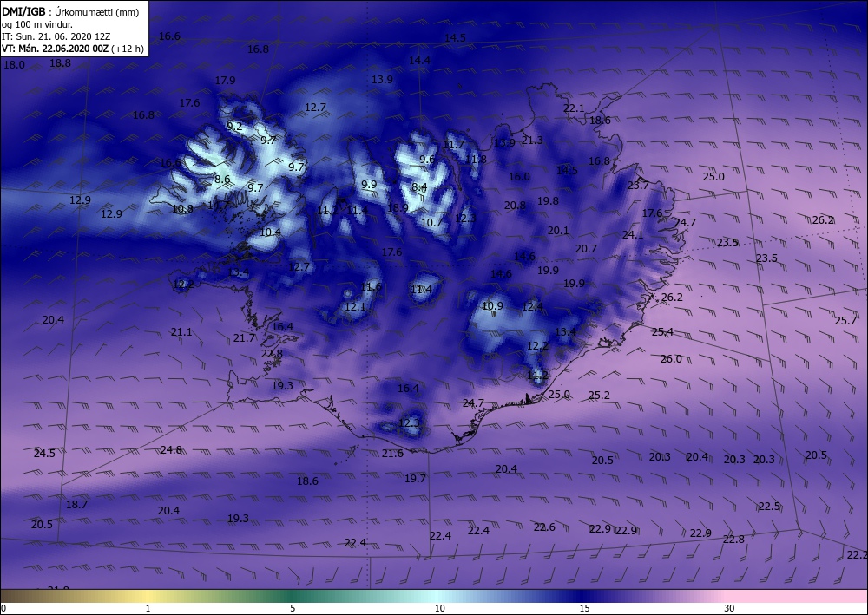Click the 18.7 value on the map
The width and height of the screenshot is (868, 615).
pyautogui.click(x=76, y=504)
